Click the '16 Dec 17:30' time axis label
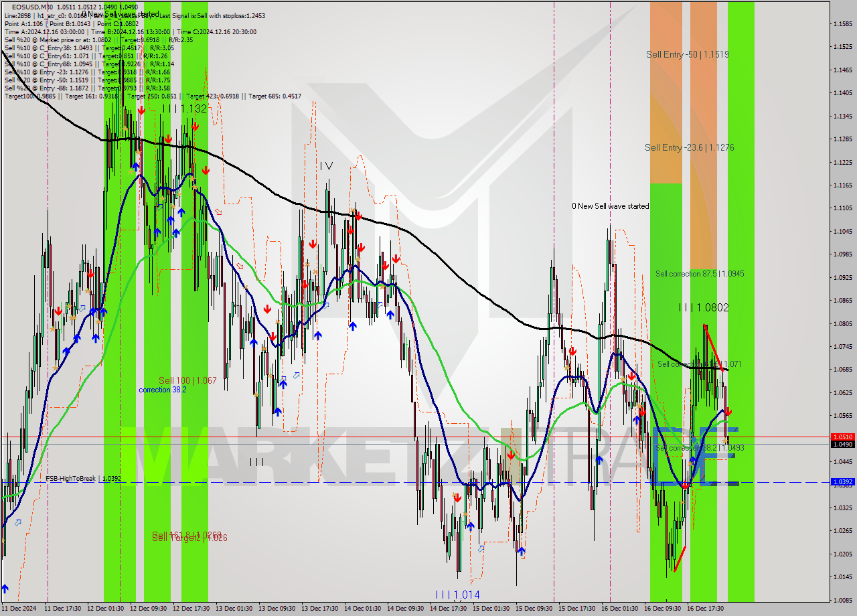857x616 pixels. (705, 609)
